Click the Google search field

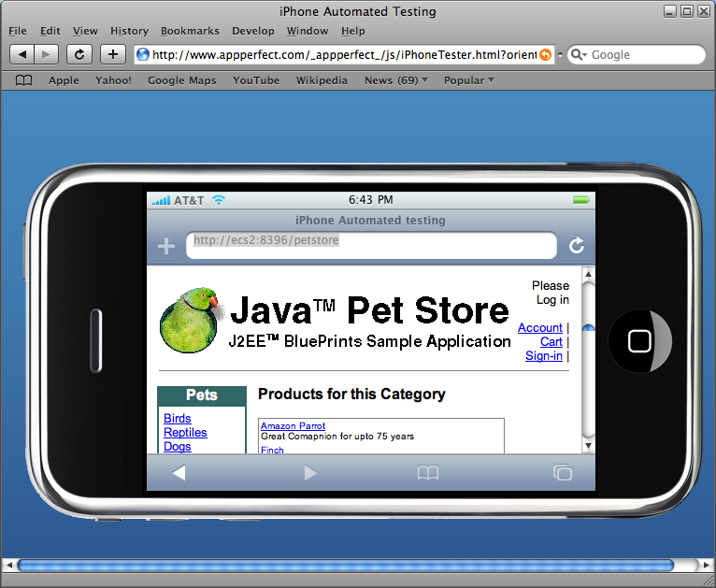click(x=637, y=55)
